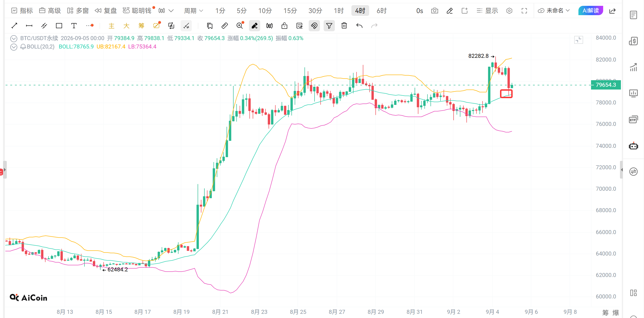This screenshot has height=318, width=644.
Task: Click the AI解读 button
Action: tap(591, 10)
